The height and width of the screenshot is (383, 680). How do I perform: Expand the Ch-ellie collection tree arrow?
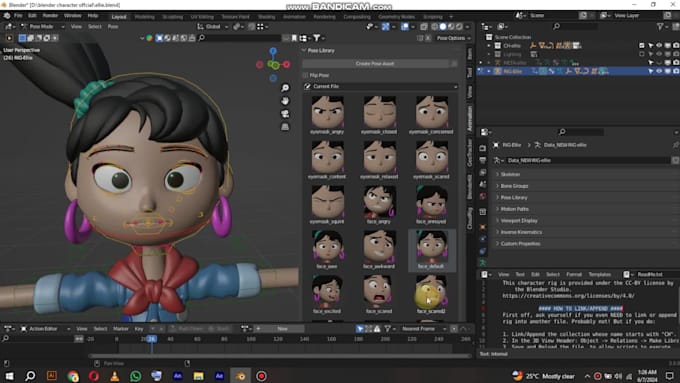click(x=489, y=46)
